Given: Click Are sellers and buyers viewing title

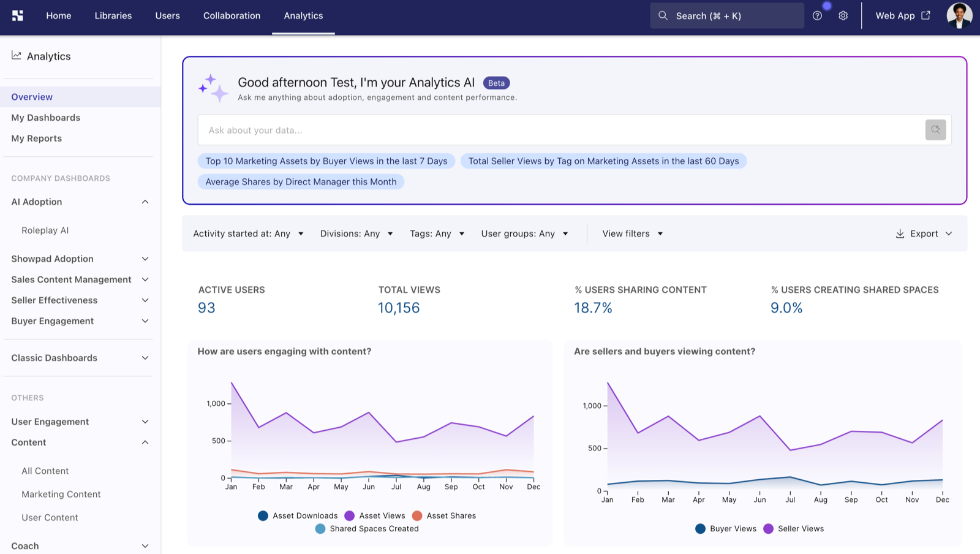Looking at the screenshot, I should [x=665, y=352].
